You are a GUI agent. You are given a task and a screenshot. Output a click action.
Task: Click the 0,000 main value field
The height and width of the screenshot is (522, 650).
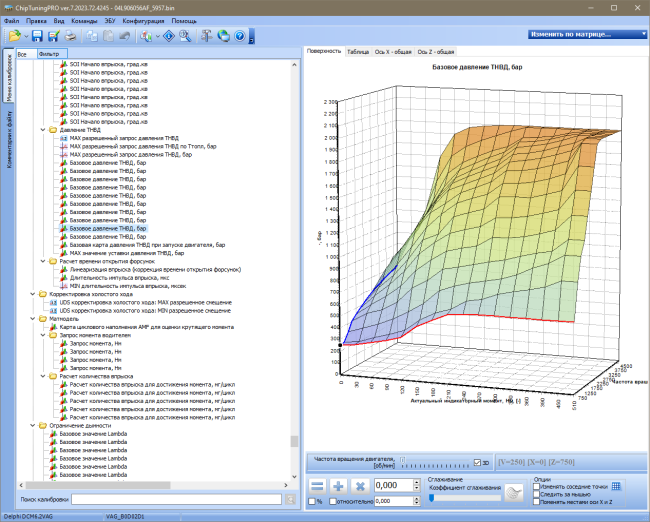pos(393,485)
